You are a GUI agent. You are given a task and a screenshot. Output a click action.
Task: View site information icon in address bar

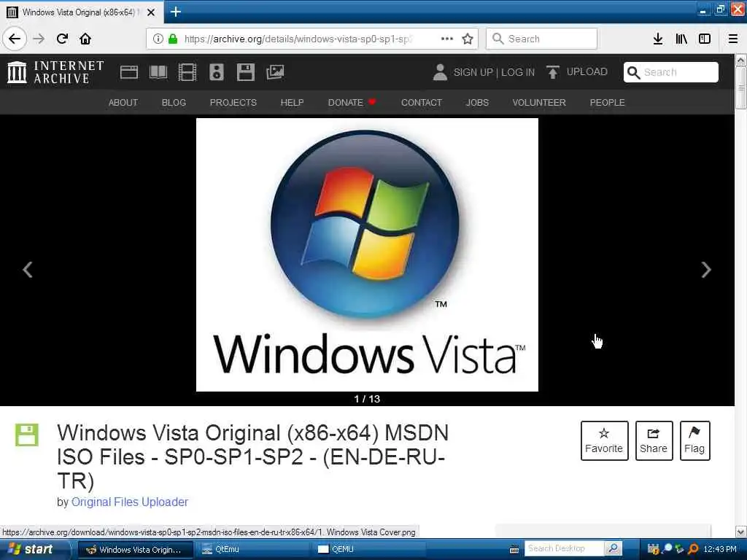point(158,39)
